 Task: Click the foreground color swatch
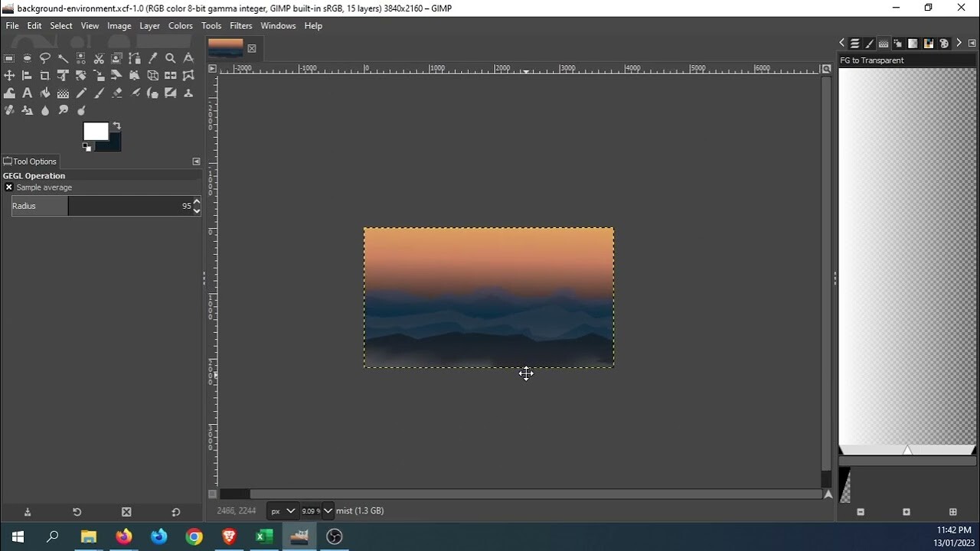coord(96,131)
